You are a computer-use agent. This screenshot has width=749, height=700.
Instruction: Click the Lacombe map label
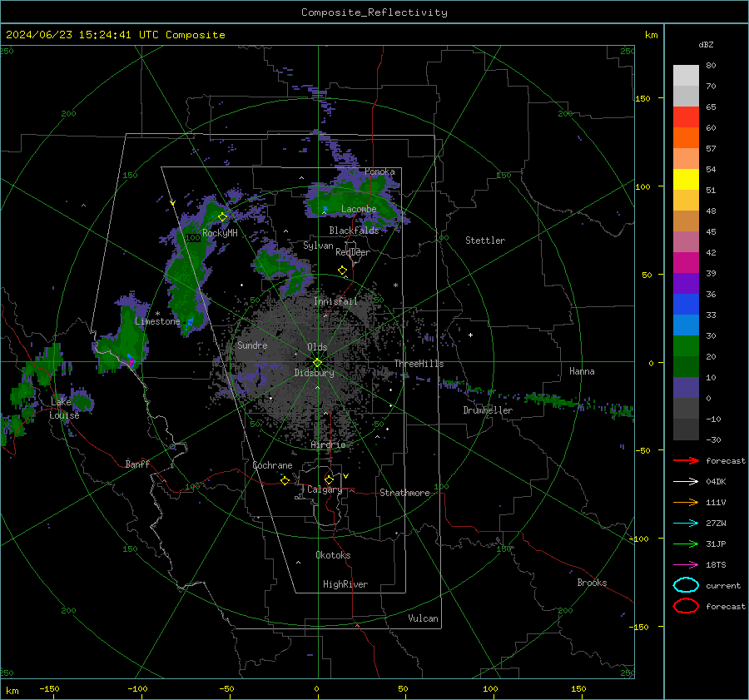(x=359, y=209)
